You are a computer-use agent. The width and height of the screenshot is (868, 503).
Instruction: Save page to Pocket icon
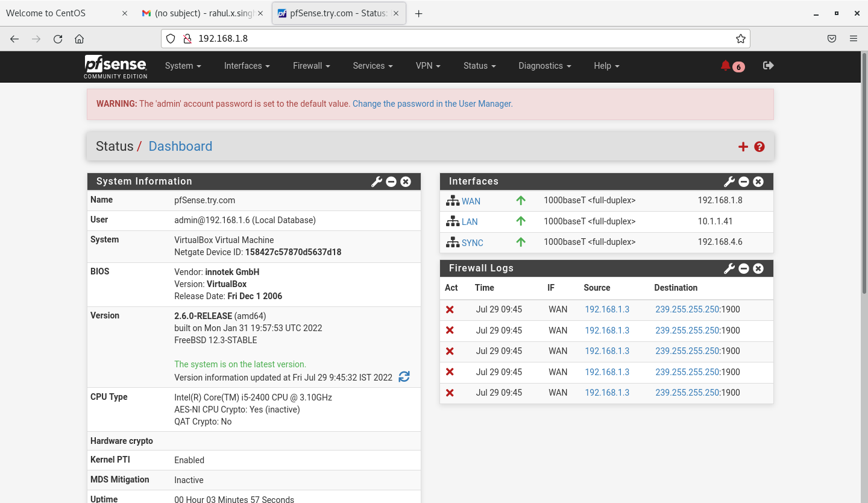click(x=832, y=39)
